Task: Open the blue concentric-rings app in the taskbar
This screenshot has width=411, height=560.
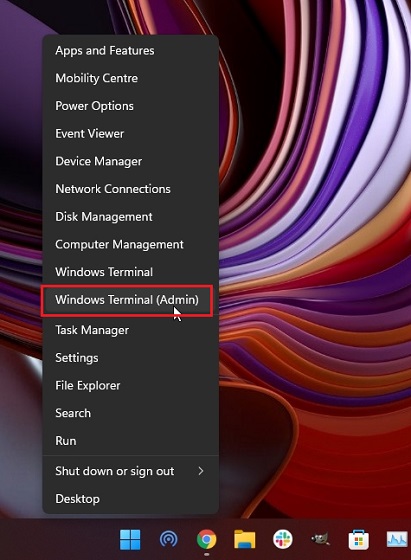Action: [x=168, y=539]
